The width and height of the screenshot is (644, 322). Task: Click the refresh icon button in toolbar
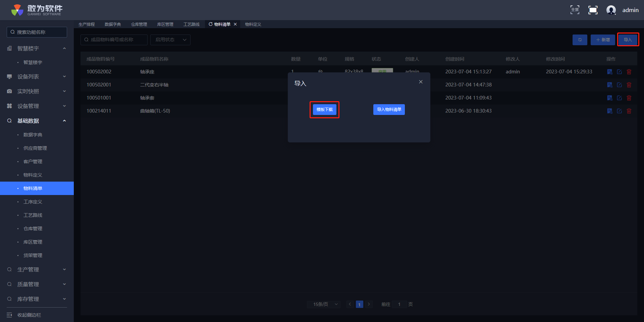coord(580,40)
